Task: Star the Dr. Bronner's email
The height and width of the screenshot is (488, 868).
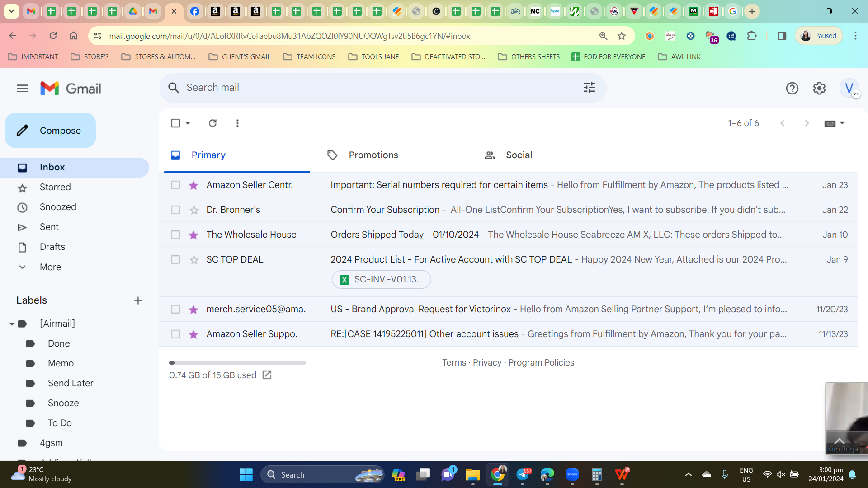Action: [194, 210]
